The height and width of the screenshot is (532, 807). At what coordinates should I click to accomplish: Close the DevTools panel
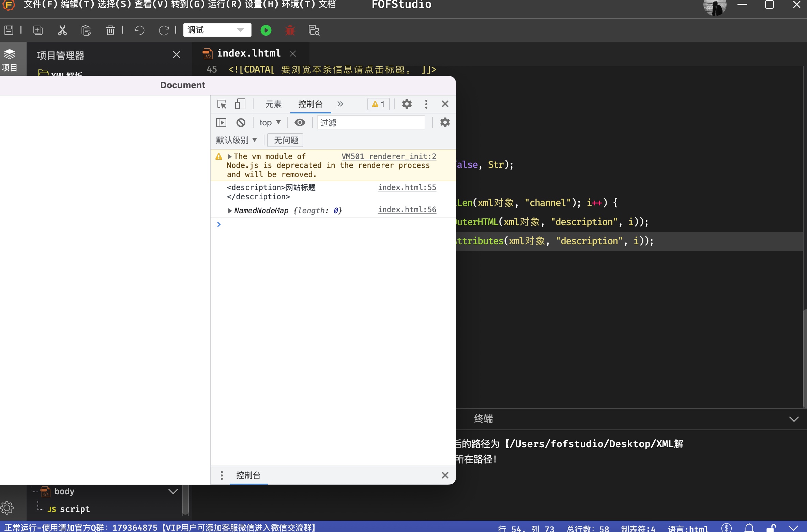point(445,104)
